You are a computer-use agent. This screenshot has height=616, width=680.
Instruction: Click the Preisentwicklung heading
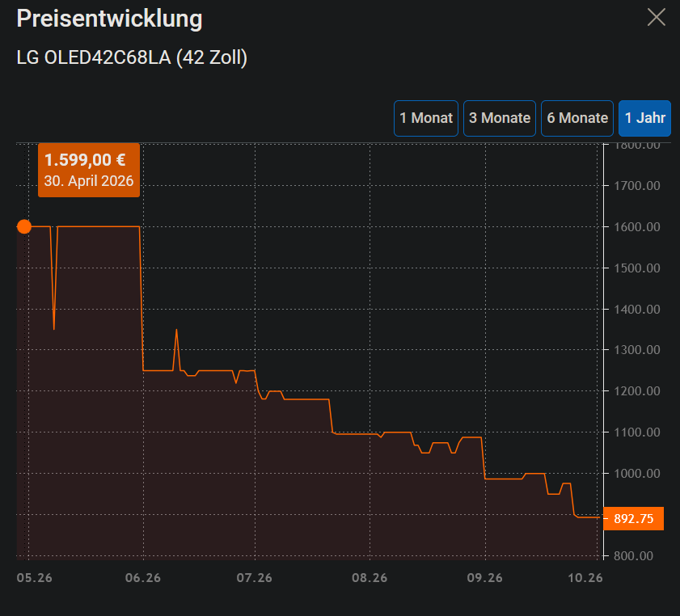tap(109, 19)
